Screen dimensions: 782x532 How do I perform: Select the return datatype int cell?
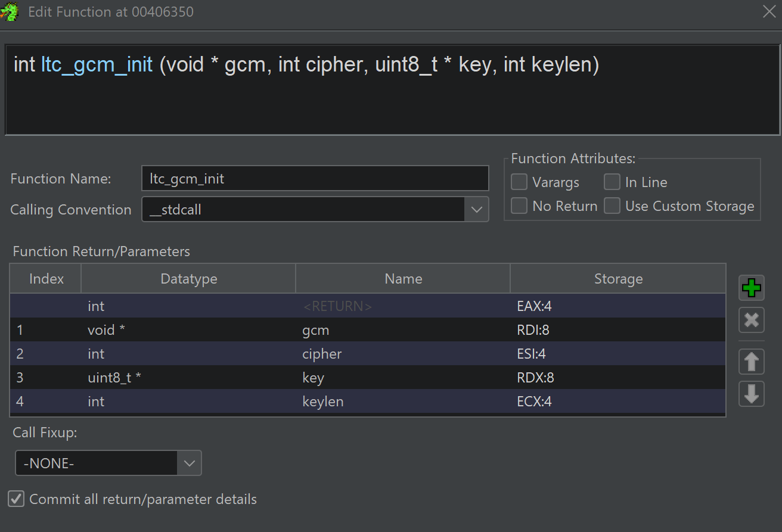(188, 306)
